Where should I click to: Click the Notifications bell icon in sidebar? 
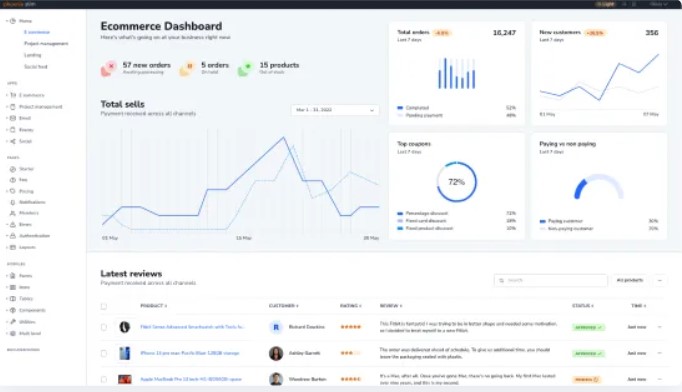pyautogui.click(x=13, y=202)
